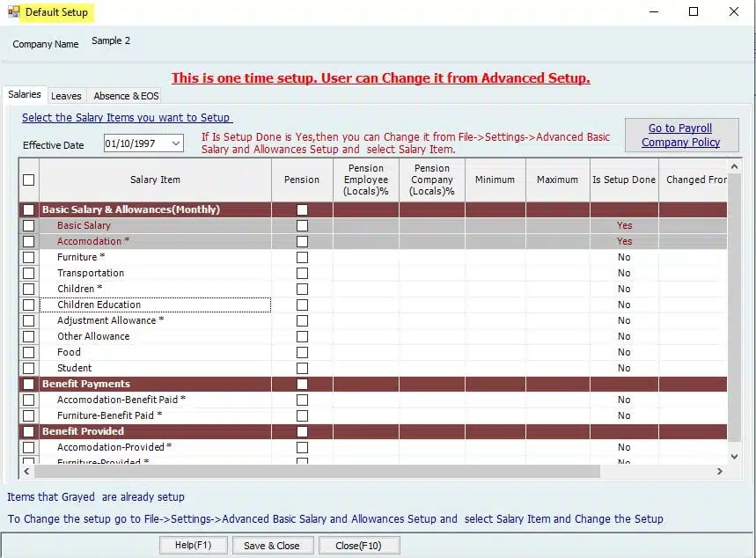
Task: Toggle the Pension checkbox for Other Allowance
Action: (302, 336)
